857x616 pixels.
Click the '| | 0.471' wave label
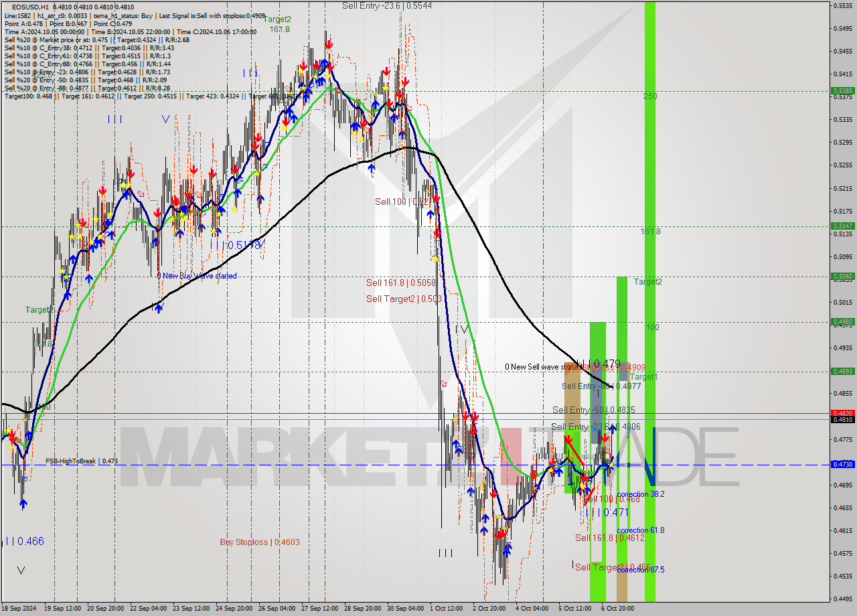(608, 512)
